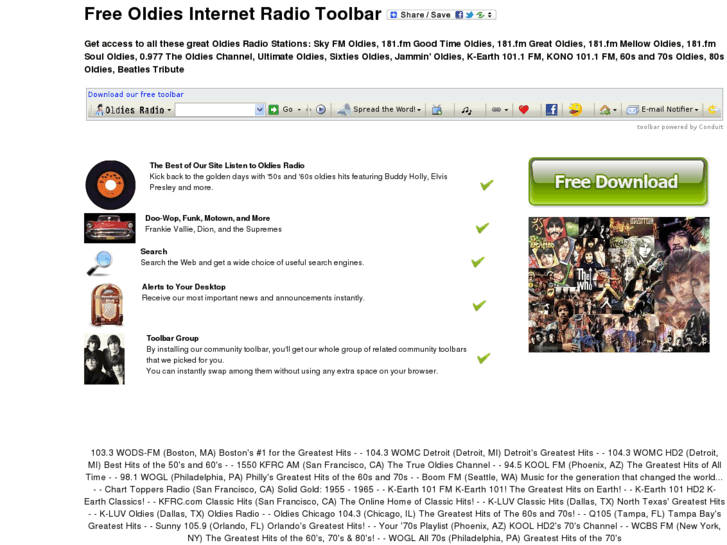727x545 pixels.
Task: Click the 'toolbar powered by Conduit' text
Action: tap(680, 127)
